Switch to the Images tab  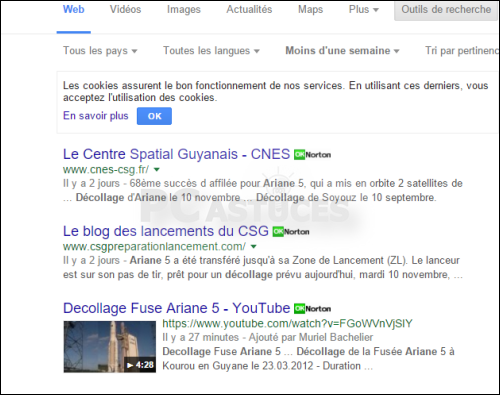click(184, 9)
